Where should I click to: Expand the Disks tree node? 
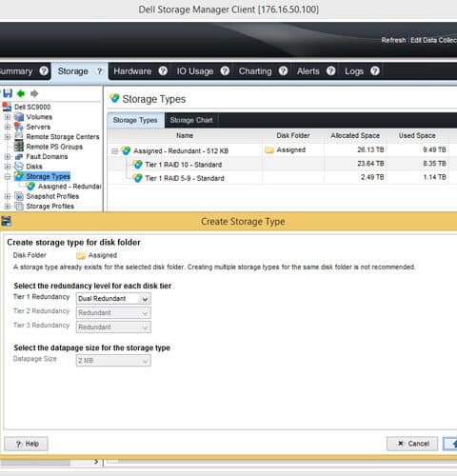click(x=8, y=167)
